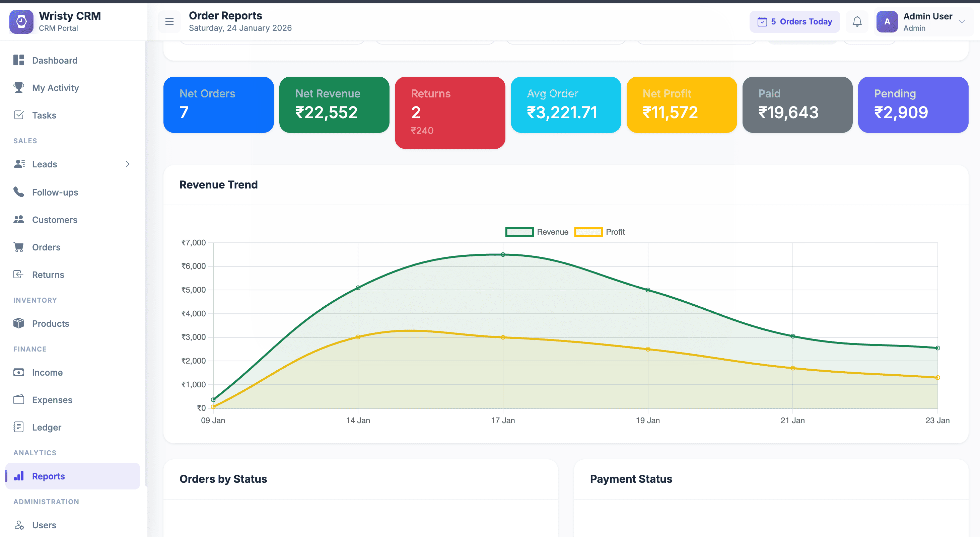This screenshot has width=980, height=537.
Task: Go to the Customers page
Action: click(54, 220)
